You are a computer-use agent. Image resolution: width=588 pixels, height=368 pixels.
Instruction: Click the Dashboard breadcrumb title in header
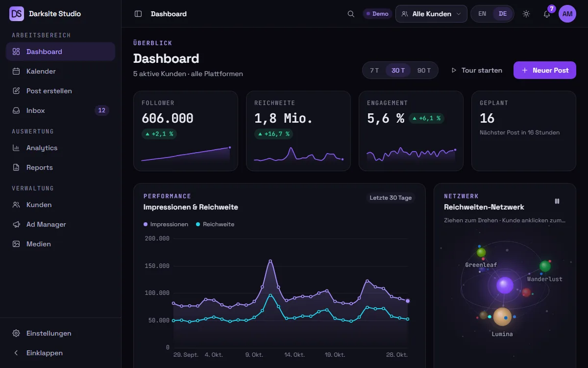(x=169, y=14)
